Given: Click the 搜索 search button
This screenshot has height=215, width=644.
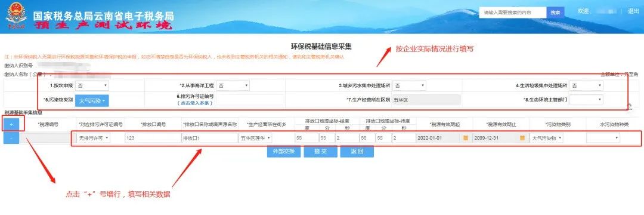Looking at the screenshot, I should tap(555, 13).
